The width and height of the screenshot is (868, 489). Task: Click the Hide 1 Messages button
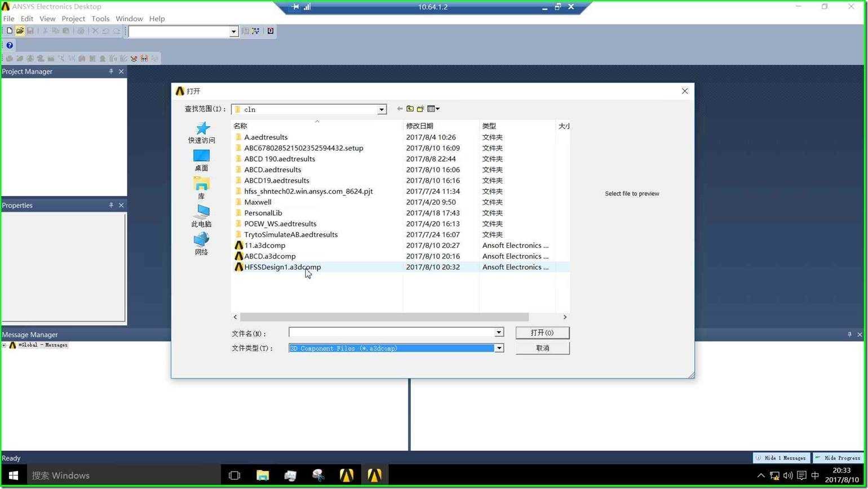pos(781,458)
